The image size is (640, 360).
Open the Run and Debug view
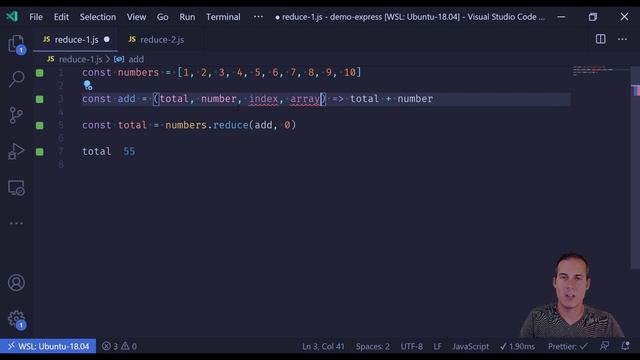(16, 151)
